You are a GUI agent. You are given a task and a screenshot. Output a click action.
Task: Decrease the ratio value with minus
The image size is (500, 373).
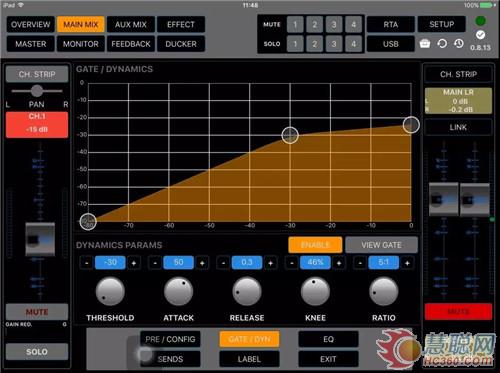(360, 263)
